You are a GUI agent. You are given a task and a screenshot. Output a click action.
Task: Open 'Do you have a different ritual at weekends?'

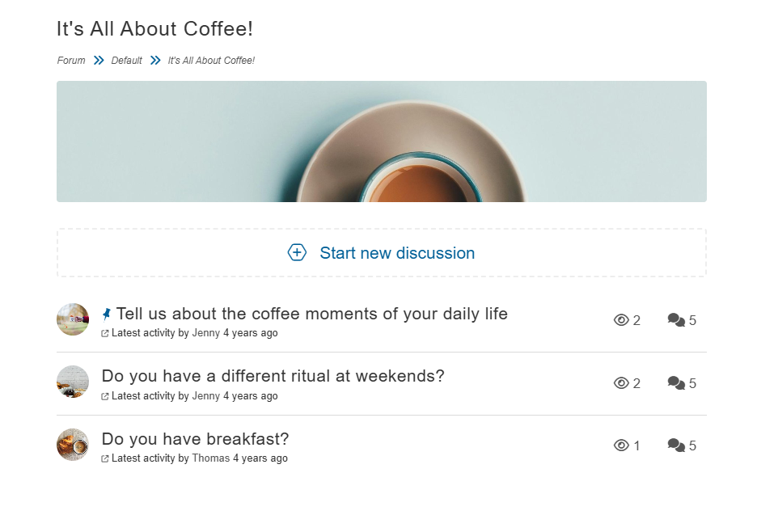(273, 376)
